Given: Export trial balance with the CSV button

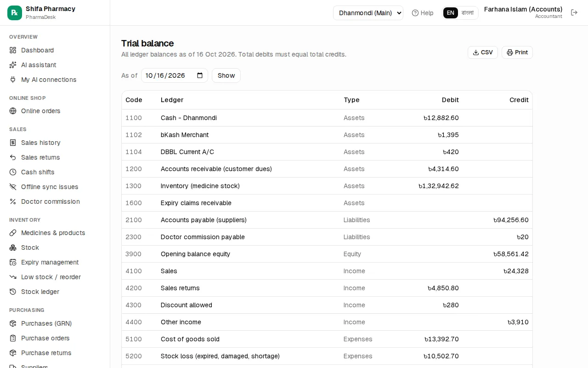Looking at the screenshot, I should click(x=483, y=52).
